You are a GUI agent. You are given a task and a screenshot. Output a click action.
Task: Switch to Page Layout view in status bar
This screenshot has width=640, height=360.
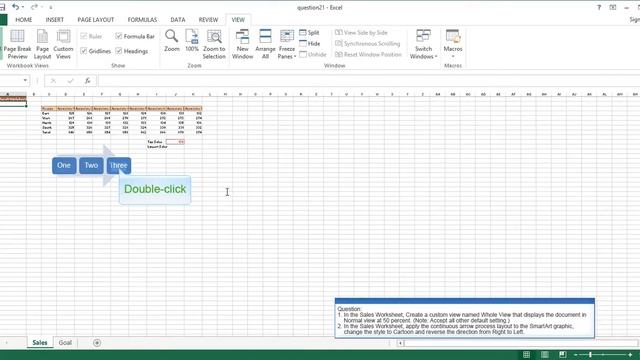tap(544, 355)
